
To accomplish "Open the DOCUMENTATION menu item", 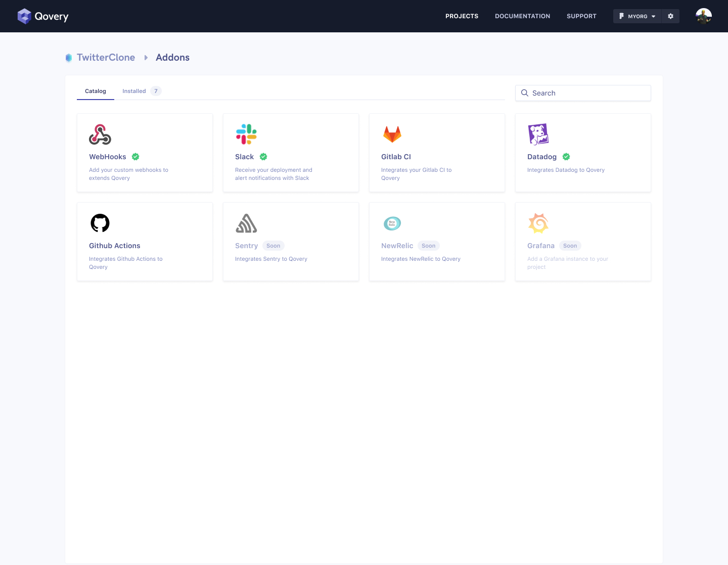I will pos(522,16).
